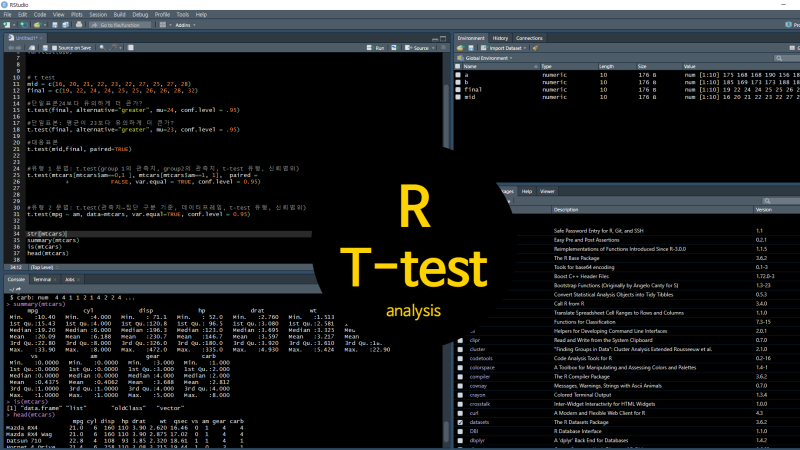Open the Plots menu
The height and width of the screenshot is (450, 800).
[x=77, y=15]
